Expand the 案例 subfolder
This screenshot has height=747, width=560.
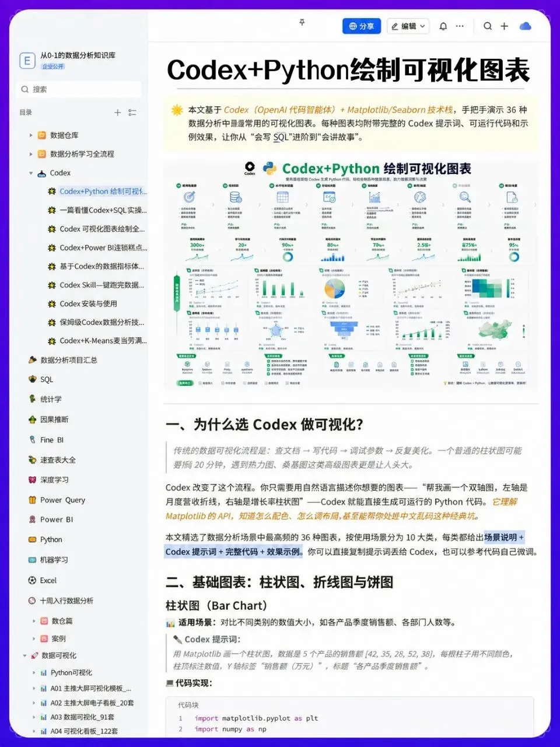pos(33,638)
